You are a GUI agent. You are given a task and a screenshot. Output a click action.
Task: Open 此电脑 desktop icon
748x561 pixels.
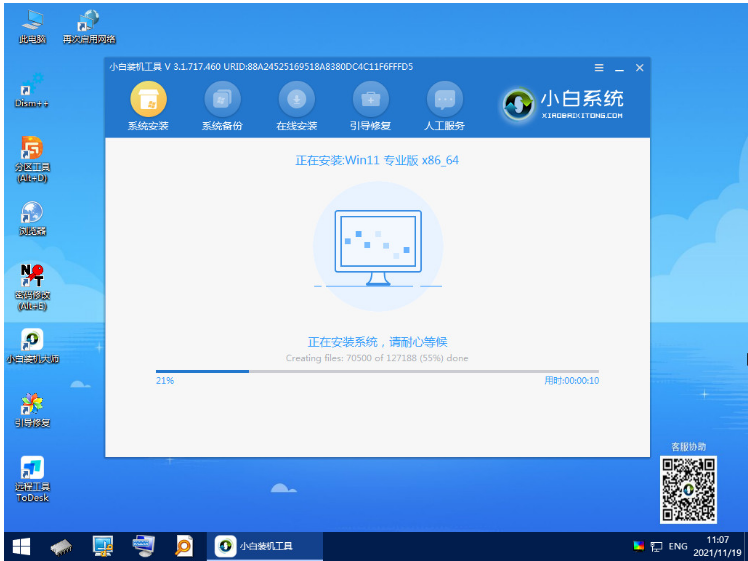pyautogui.click(x=32, y=24)
